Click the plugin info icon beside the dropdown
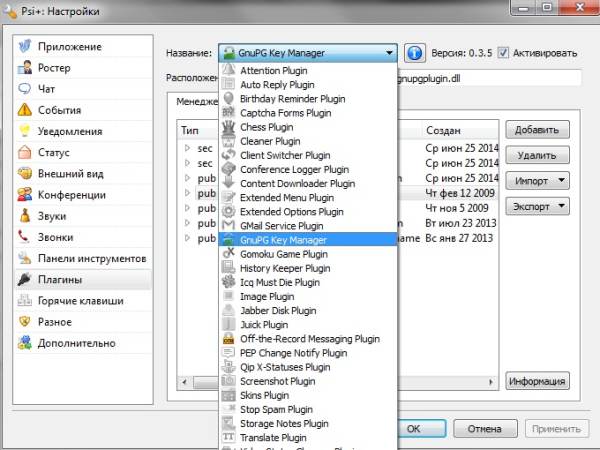 (415, 52)
